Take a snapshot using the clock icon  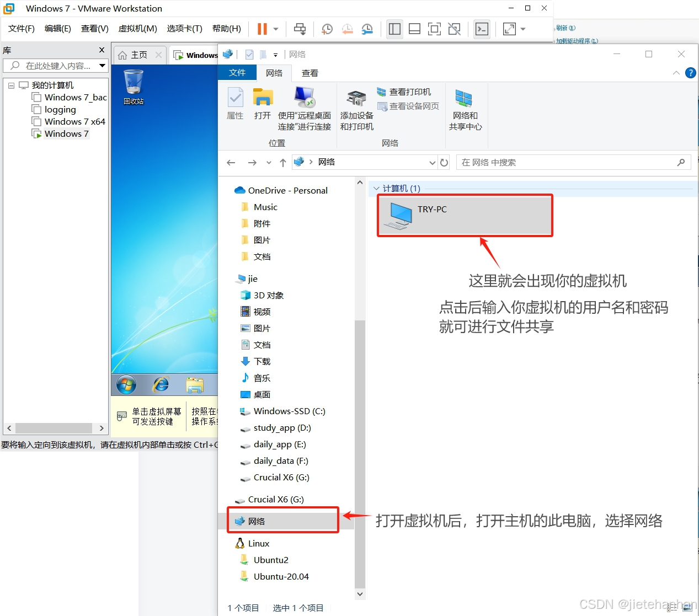click(327, 29)
